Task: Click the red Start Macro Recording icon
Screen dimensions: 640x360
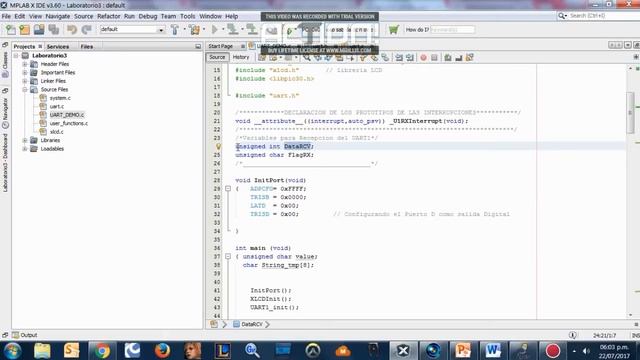Action: [423, 58]
